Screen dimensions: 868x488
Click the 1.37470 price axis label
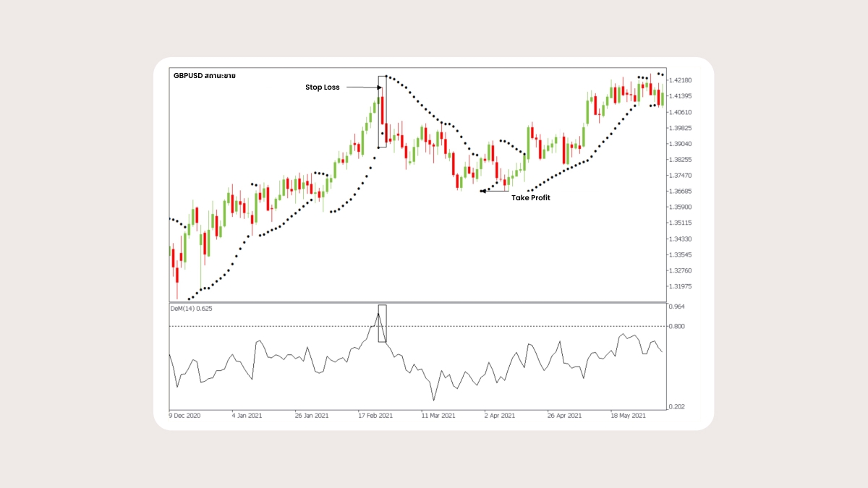(681, 176)
